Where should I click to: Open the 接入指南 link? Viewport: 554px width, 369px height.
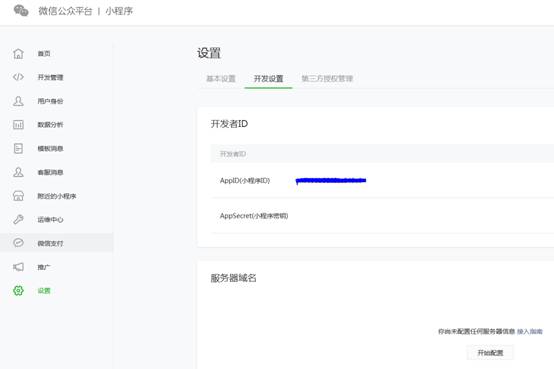530,332
